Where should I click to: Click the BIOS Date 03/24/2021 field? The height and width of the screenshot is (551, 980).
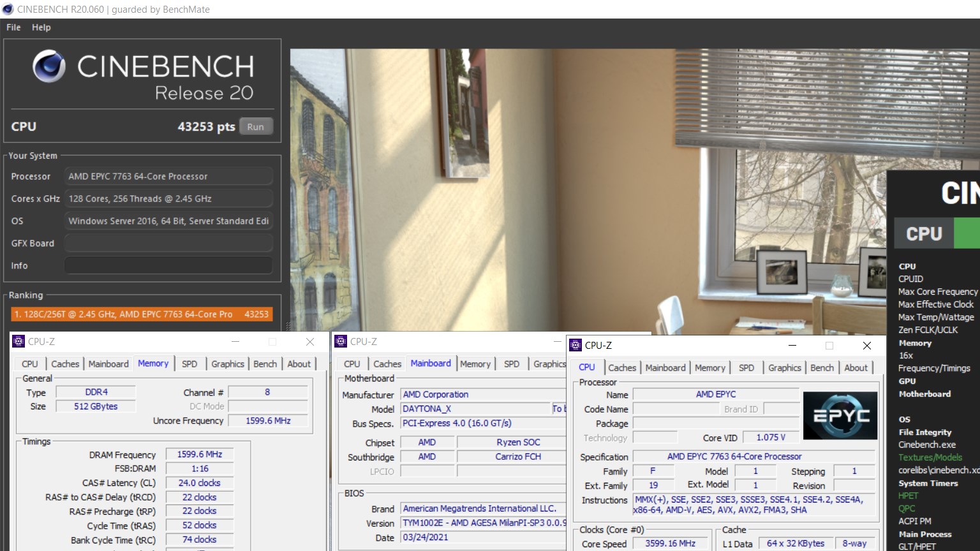tap(484, 538)
